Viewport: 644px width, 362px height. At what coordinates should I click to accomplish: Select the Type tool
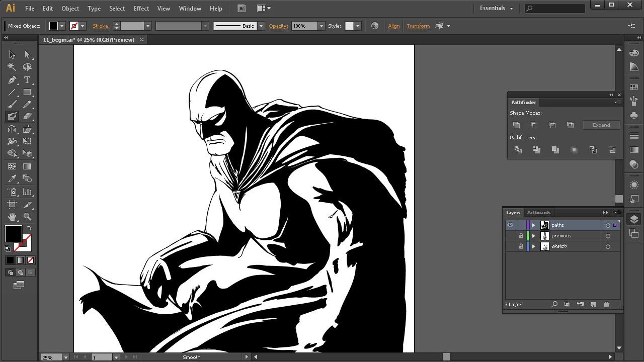pos(27,80)
